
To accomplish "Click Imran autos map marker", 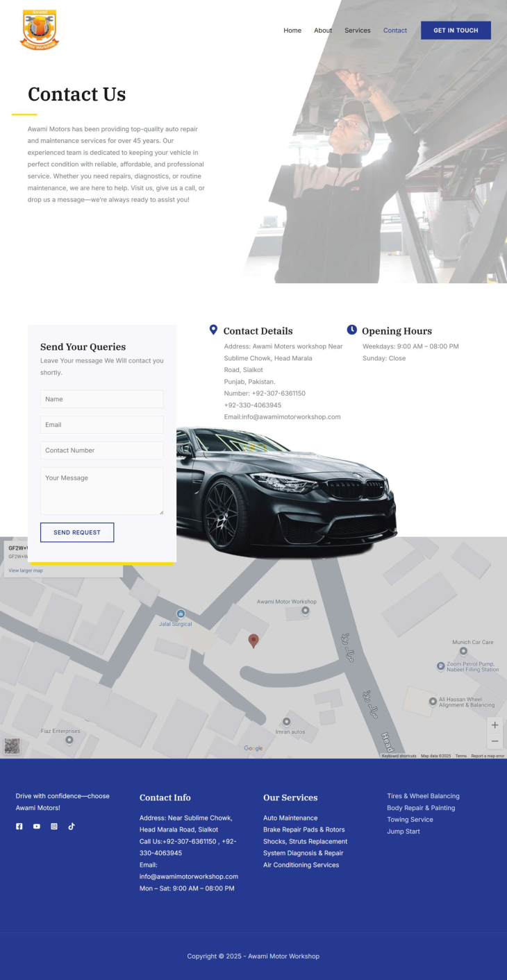I will (286, 722).
